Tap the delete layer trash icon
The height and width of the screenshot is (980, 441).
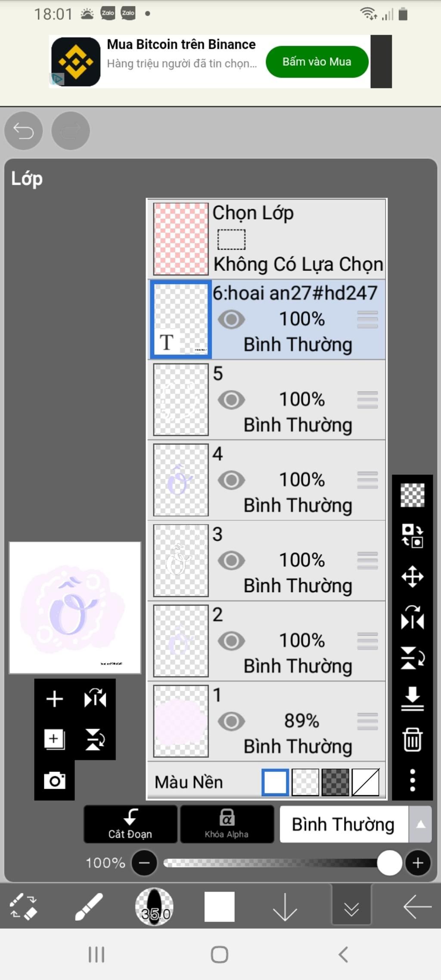click(x=412, y=739)
